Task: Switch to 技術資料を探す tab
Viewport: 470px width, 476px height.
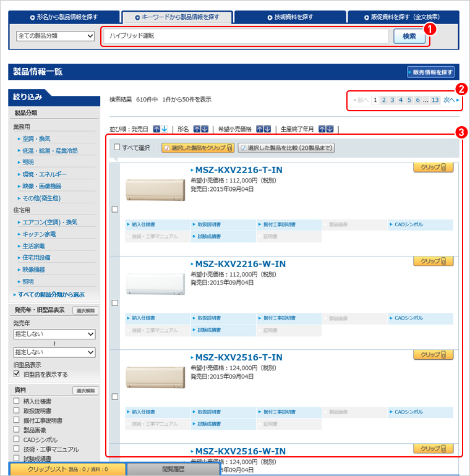Action: pyautogui.click(x=289, y=17)
